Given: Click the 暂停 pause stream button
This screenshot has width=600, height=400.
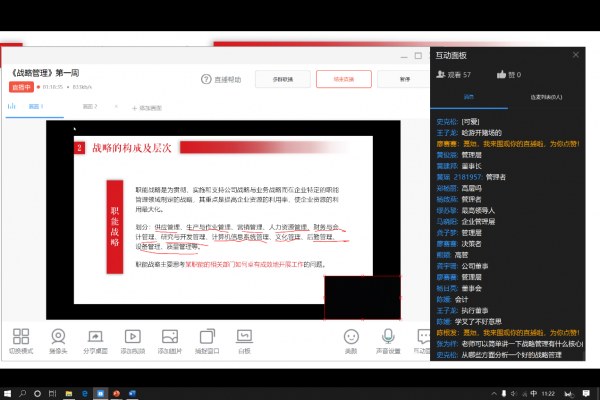Looking at the screenshot, I should [x=404, y=78].
